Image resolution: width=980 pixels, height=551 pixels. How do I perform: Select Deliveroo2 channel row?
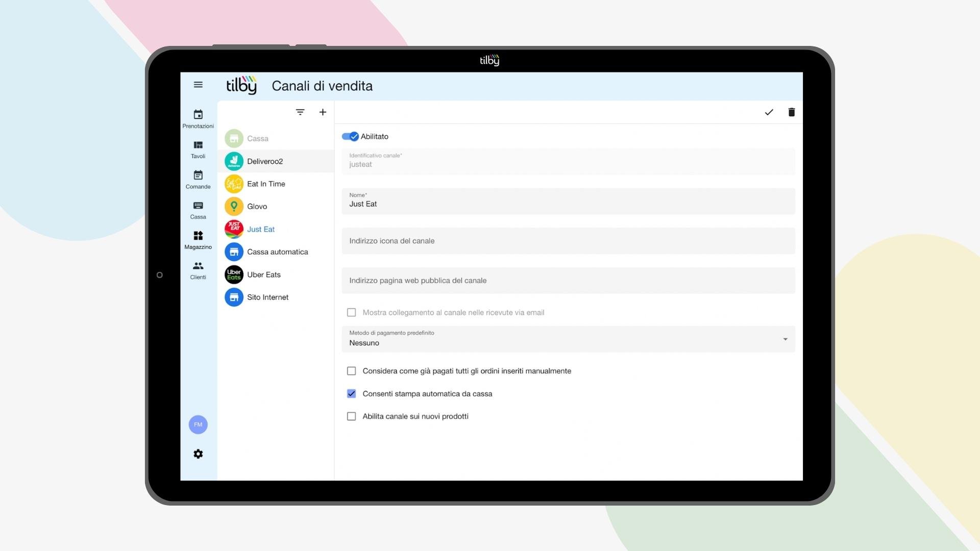276,161
